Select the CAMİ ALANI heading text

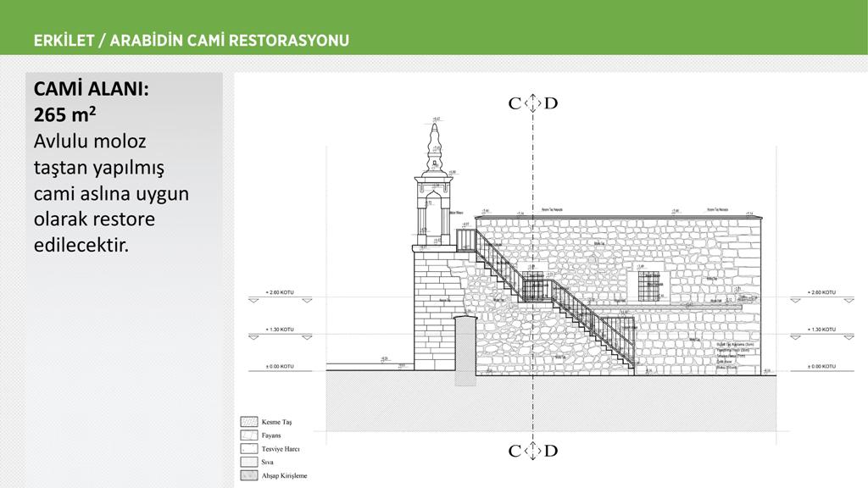91,89
